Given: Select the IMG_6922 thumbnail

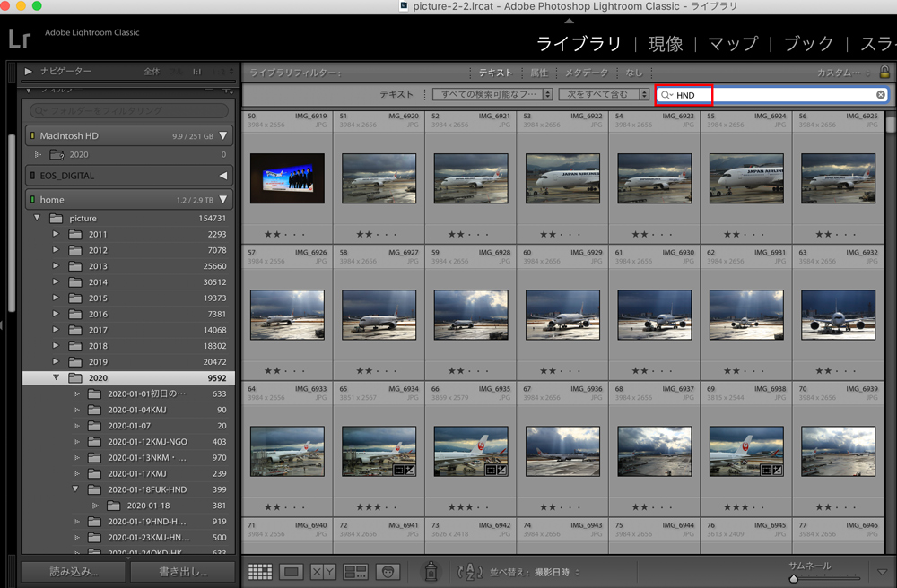Looking at the screenshot, I should (x=563, y=177).
